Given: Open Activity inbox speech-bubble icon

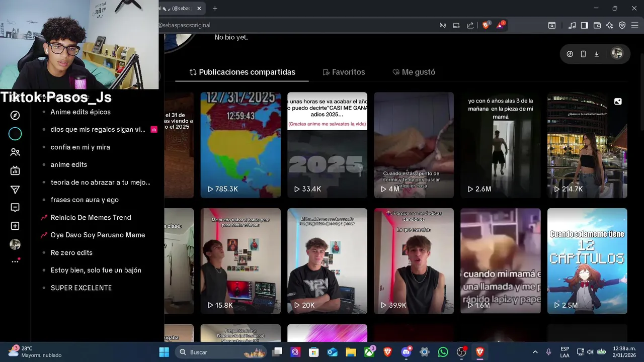Looking at the screenshot, I should click(x=15, y=208).
